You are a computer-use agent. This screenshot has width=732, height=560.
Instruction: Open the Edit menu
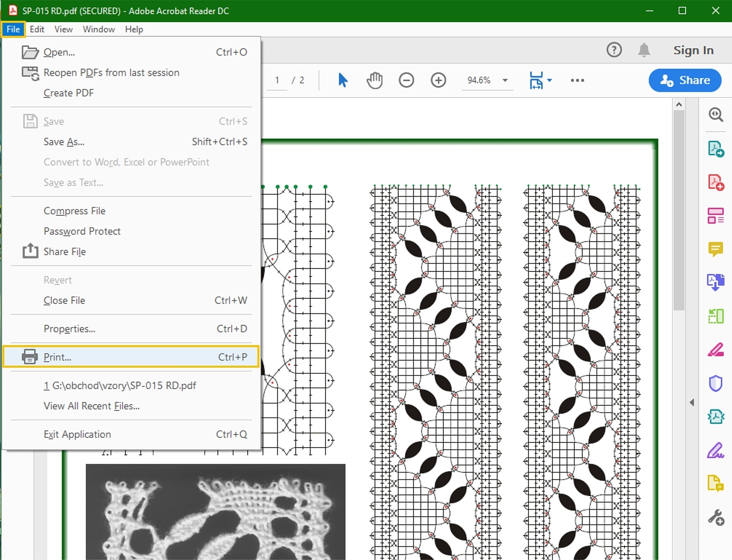click(37, 29)
